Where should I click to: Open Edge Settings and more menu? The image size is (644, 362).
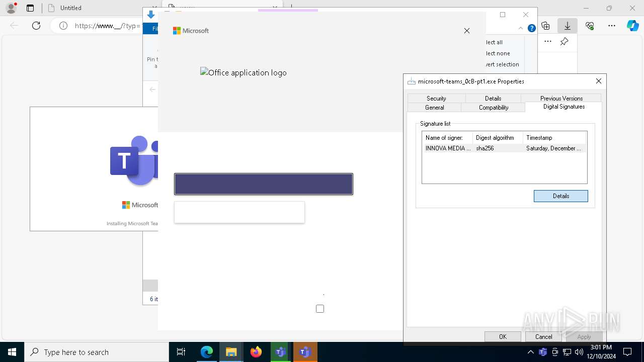click(612, 26)
